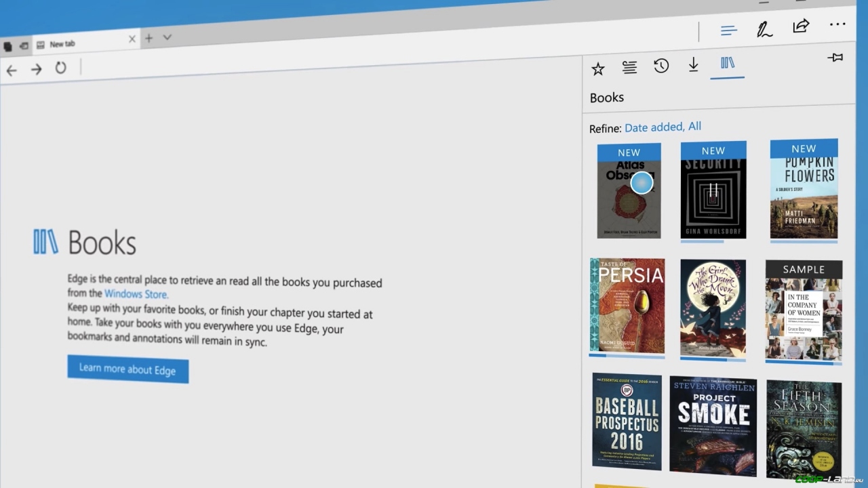This screenshot has height=488, width=868.
Task: Open the More actions ellipsis menu
Action: (837, 25)
